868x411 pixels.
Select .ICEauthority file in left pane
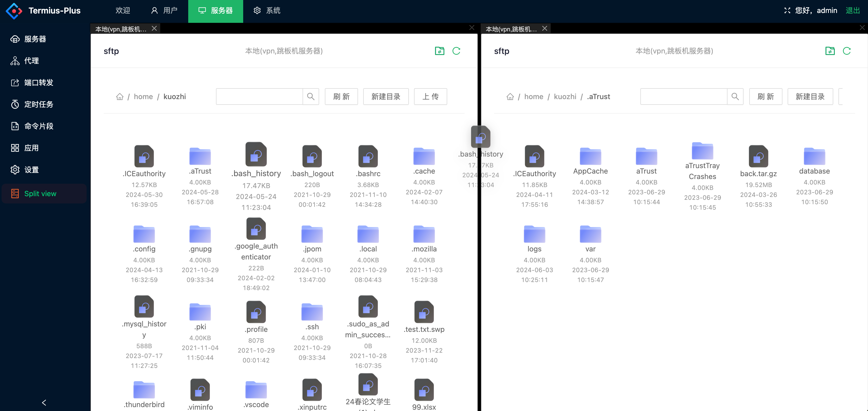[144, 156]
